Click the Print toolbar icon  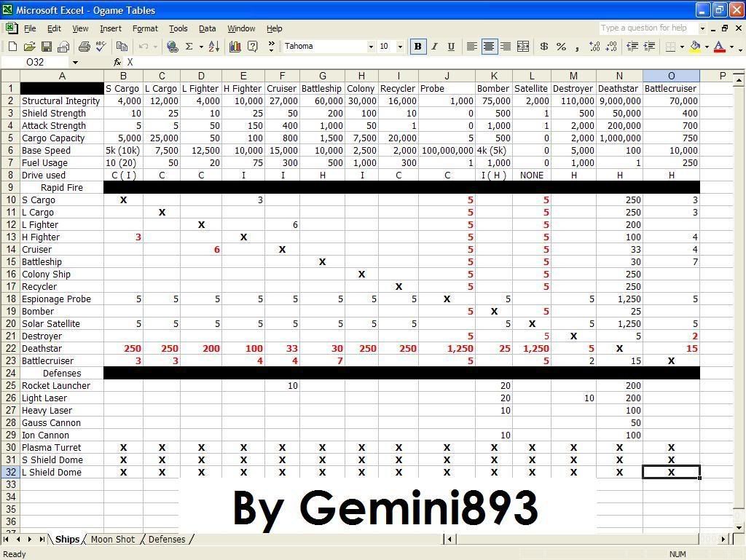(x=85, y=46)
